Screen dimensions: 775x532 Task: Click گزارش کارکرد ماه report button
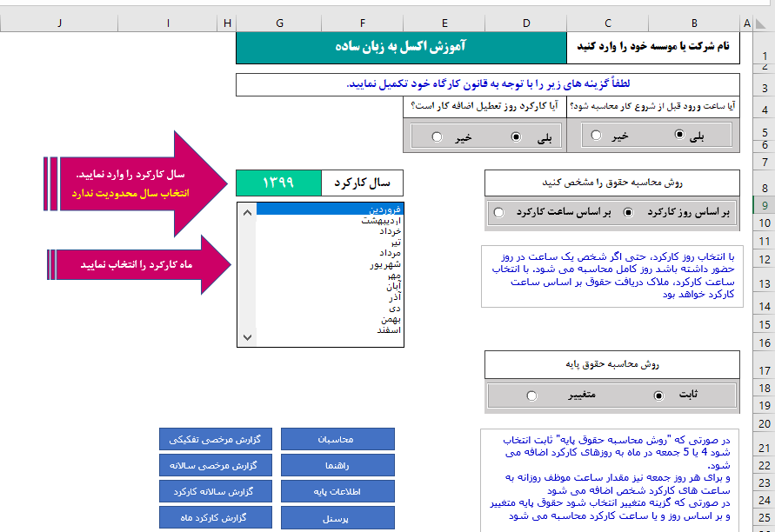pos(216,515)
